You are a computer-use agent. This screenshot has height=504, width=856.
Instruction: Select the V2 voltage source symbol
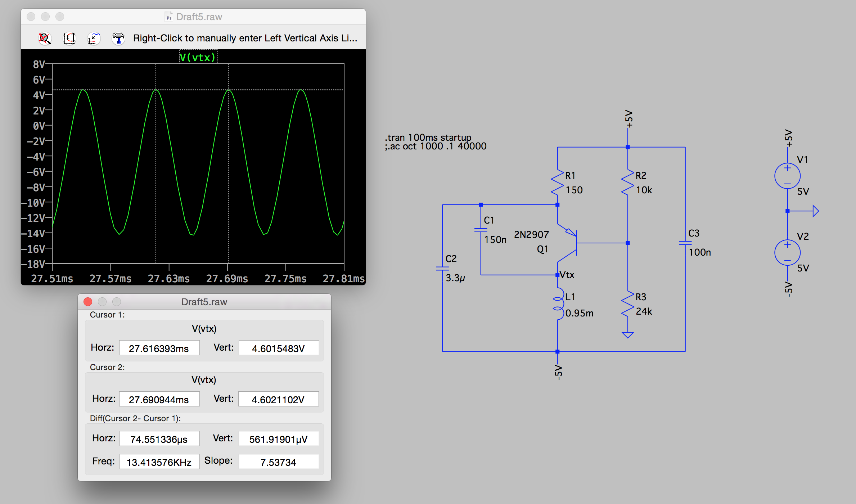787,253
